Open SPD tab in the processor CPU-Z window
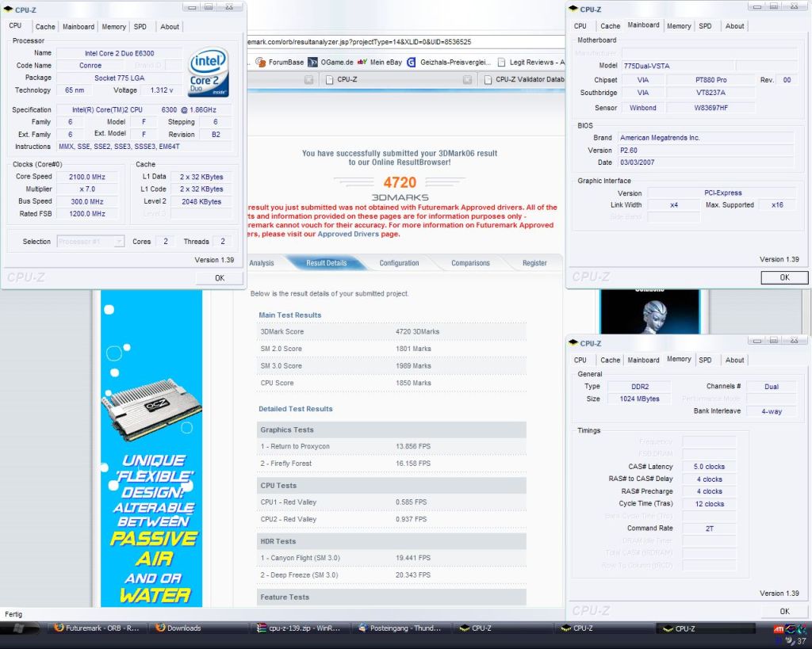This screenshot has width=812, height=649. (140, 26)
